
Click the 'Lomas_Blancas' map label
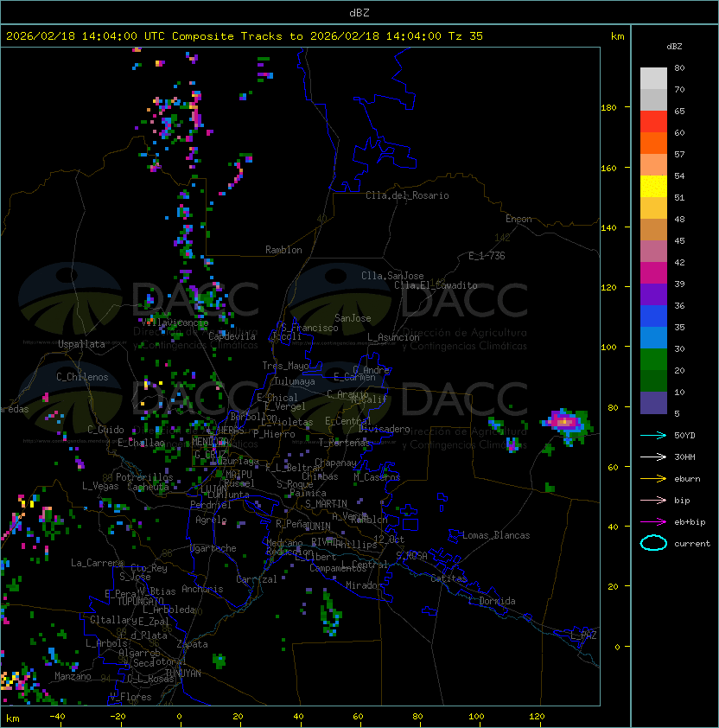pos(496,535)
